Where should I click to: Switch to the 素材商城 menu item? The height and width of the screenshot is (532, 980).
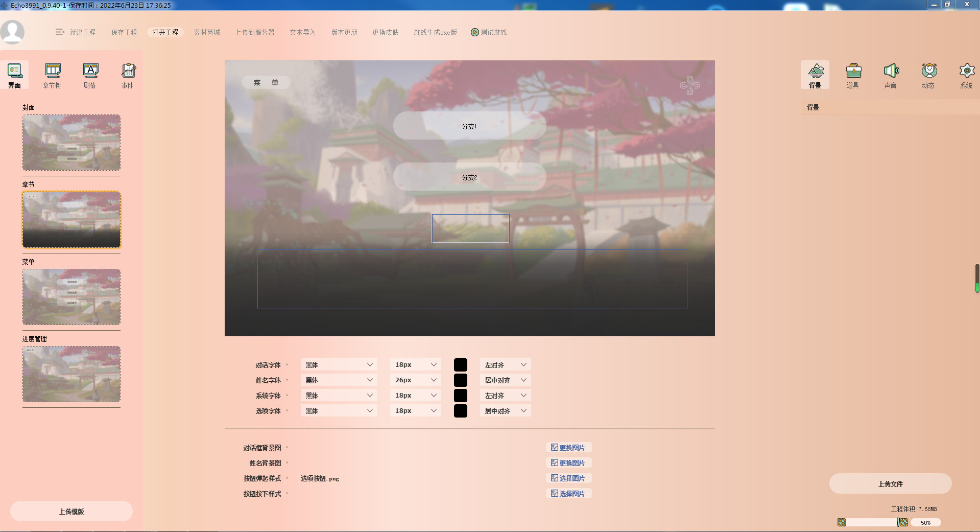pos(206,32)
